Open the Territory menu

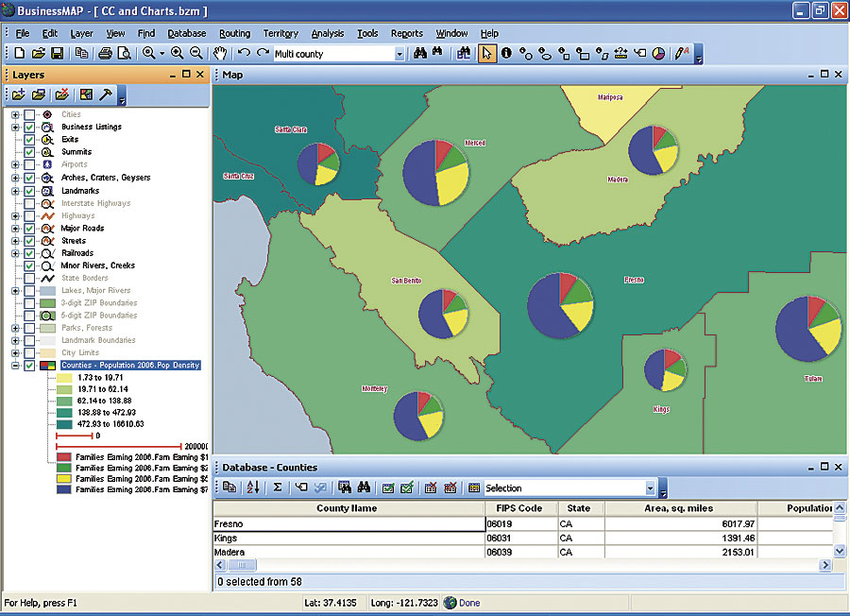(280, 33)
